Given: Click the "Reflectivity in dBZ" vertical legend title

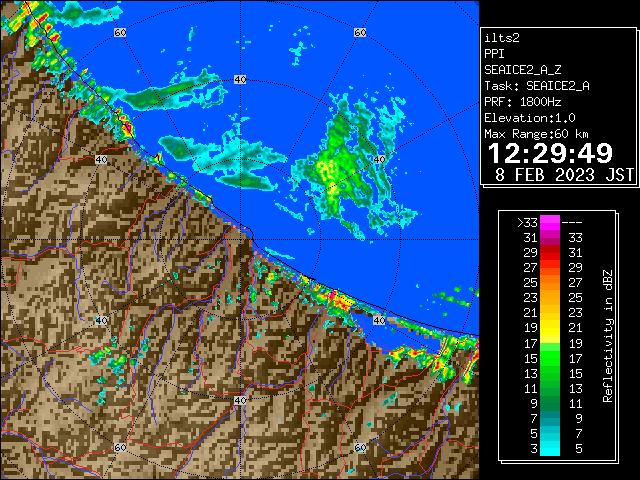Looking at the screenshot, I should [x=607, y=336].
